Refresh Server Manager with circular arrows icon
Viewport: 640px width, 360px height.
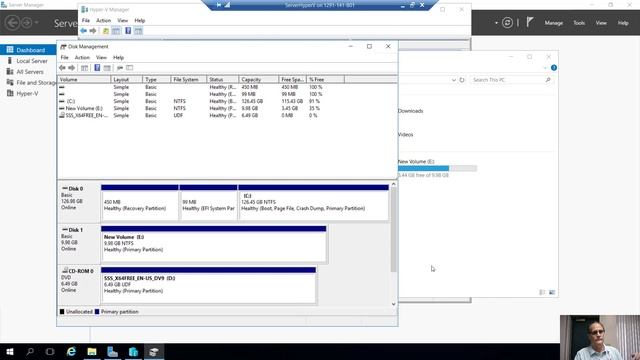(507, 23)
